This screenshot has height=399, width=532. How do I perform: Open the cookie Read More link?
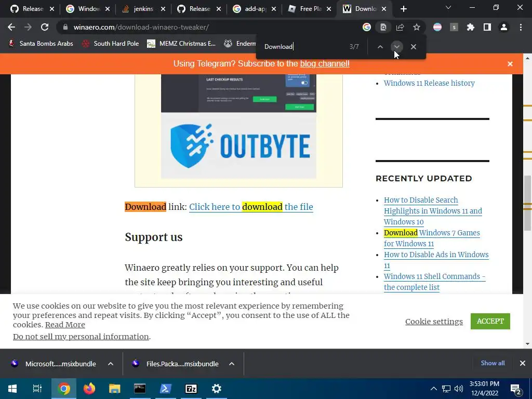(65, 325)
